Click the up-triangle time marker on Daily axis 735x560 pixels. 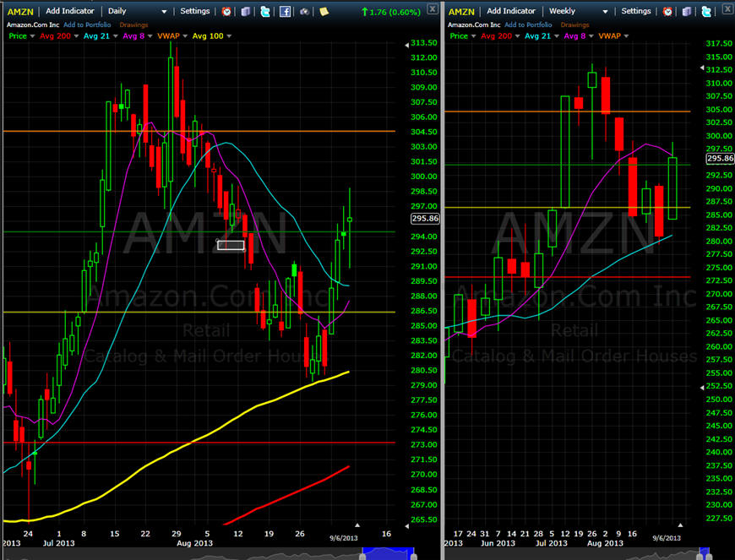click(357, 525)
